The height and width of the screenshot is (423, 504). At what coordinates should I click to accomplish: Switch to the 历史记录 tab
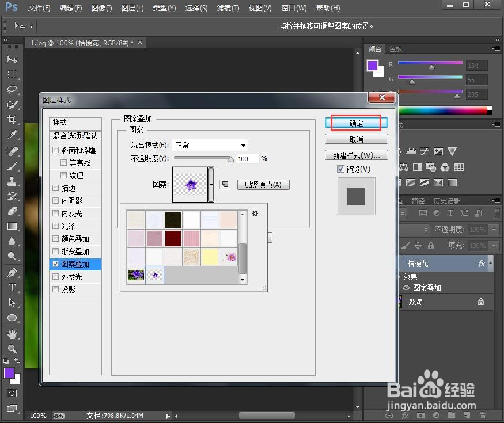click(x=446, y=201)
